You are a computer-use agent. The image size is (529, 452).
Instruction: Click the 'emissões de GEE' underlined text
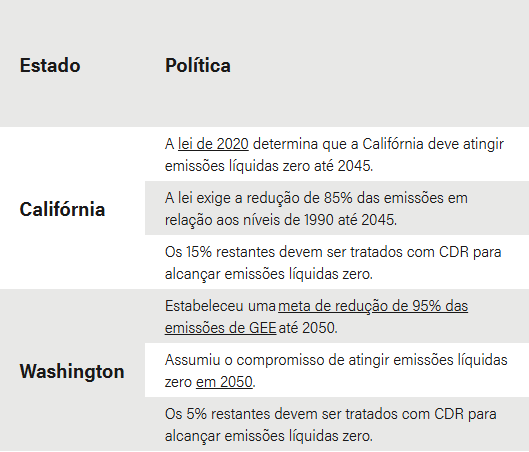pyautogui.click(x=221, y=328)
